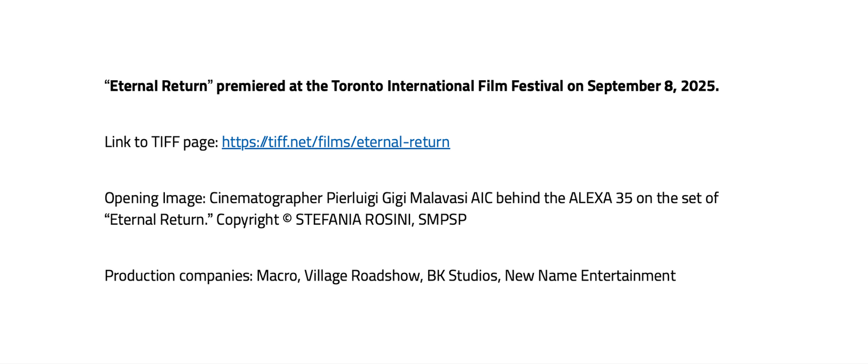The height and width of the screenshot is (364, 868).
Task: Click the "SMPSP" credential text
Action: (442, 219)
